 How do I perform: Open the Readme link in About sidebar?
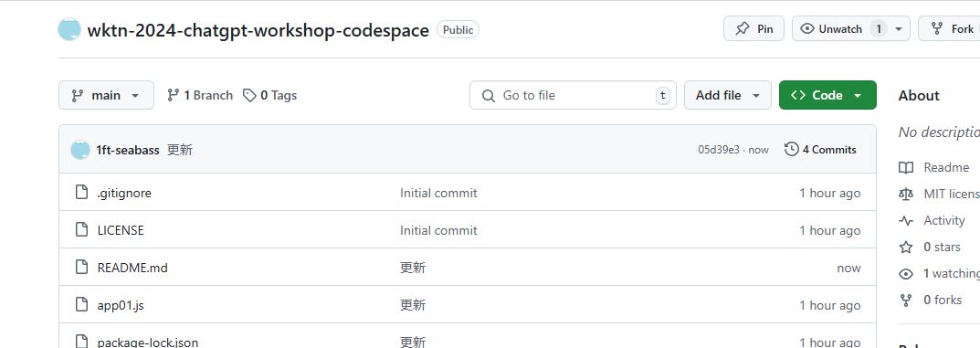coord(946,167)
